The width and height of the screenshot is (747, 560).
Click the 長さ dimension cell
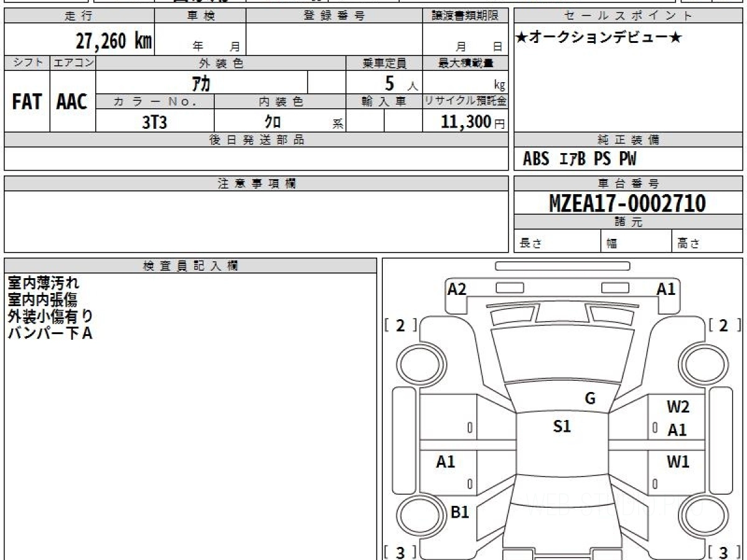pyautogui.click(x=557, y=241)
